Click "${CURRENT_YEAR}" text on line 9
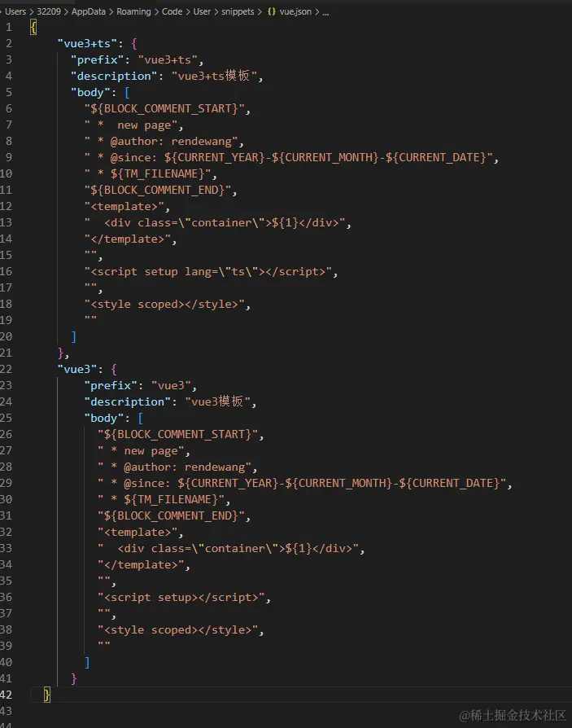Viewport: 572px width, 728px height. (214, 157)
